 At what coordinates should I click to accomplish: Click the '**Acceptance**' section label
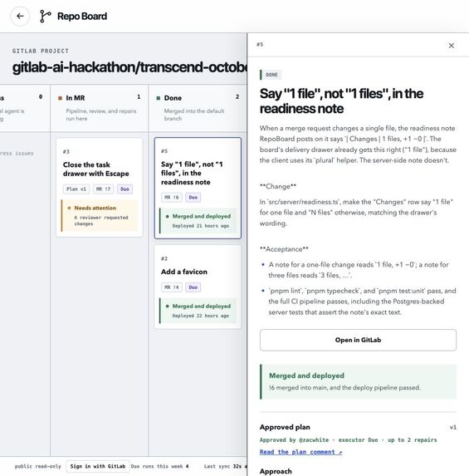click(284, 249)
